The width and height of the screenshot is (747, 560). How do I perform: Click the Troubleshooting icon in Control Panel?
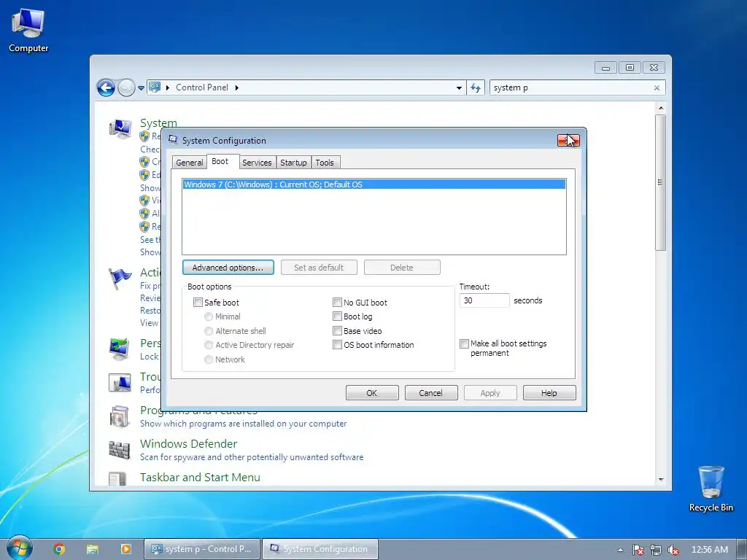120,382
